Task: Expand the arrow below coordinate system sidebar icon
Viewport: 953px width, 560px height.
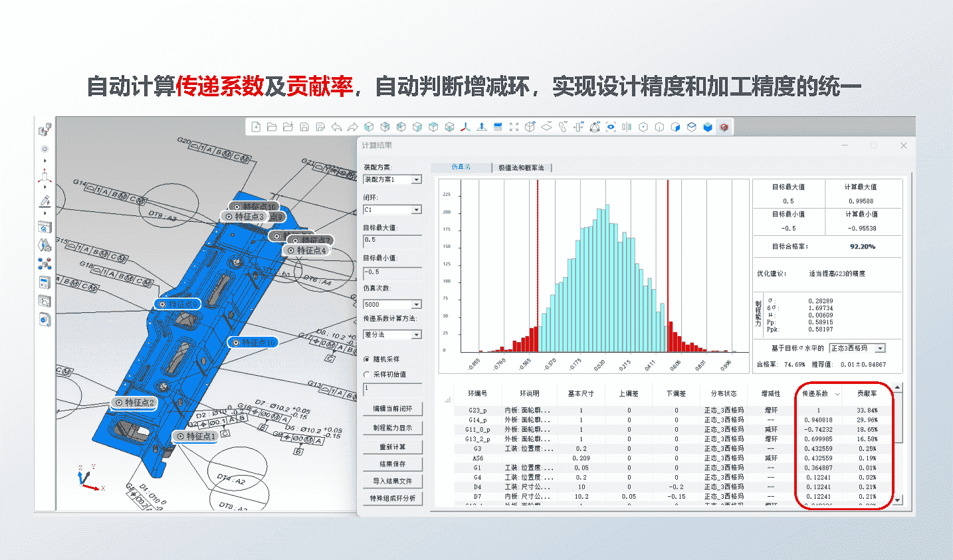Action: point(45,189)
